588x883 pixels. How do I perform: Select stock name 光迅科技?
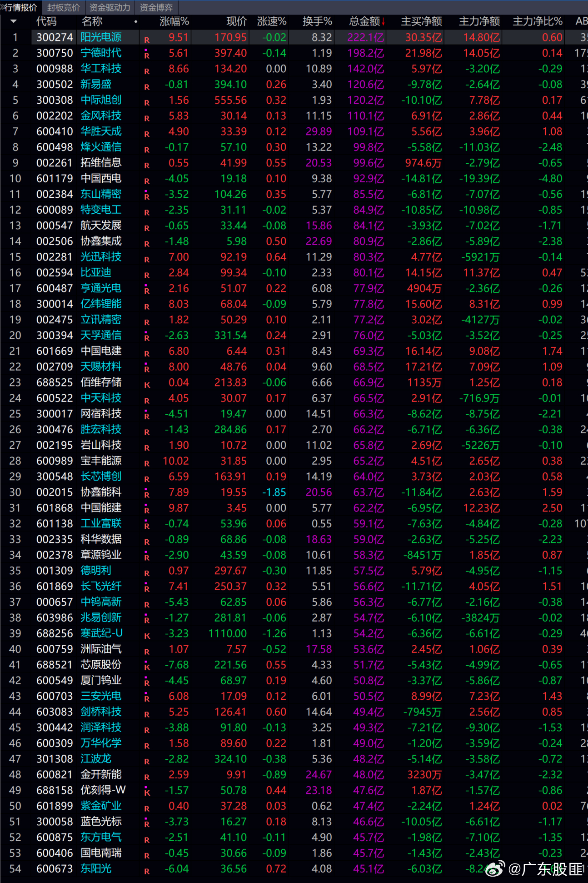pos(101,257)
